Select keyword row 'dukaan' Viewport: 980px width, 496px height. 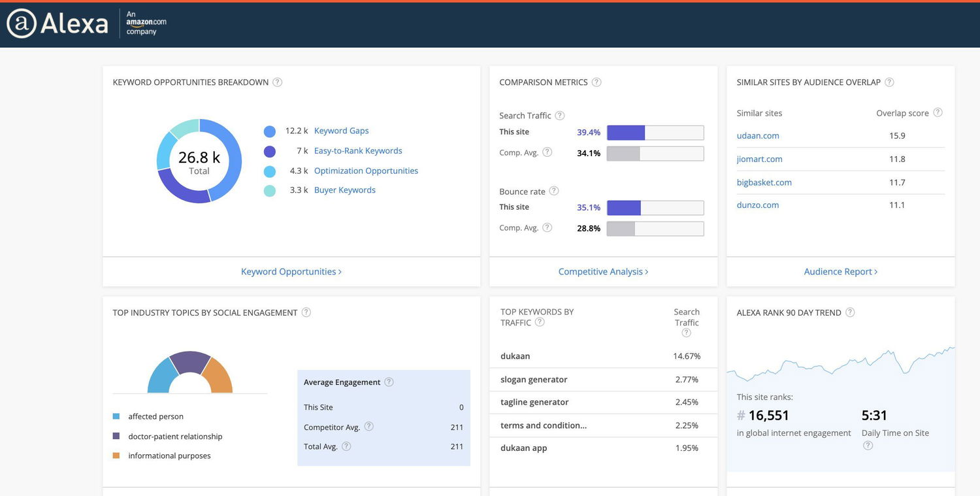coord(603,356)
